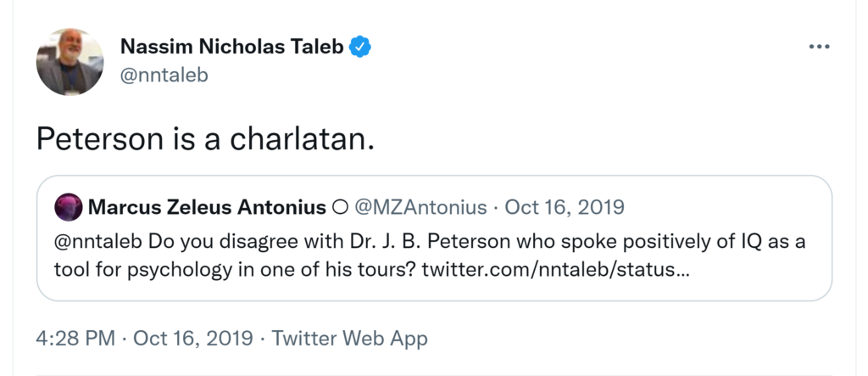868x376 pixels.
Task: Click the text 'Peterson is a charlatan.'
Action: point(205,139)
